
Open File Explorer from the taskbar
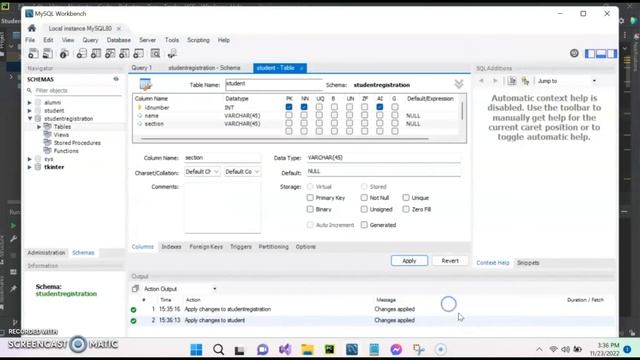point(307,349)
